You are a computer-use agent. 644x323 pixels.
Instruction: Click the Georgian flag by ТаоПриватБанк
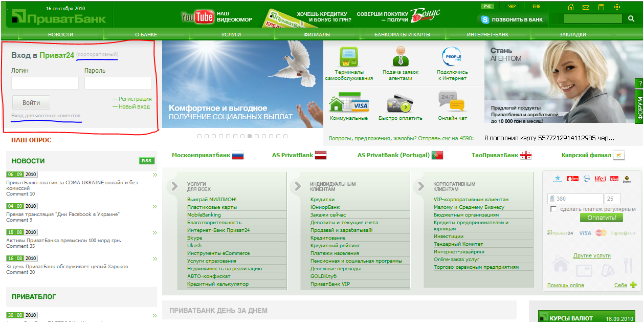pyautogui.click(x=526, y=155)
